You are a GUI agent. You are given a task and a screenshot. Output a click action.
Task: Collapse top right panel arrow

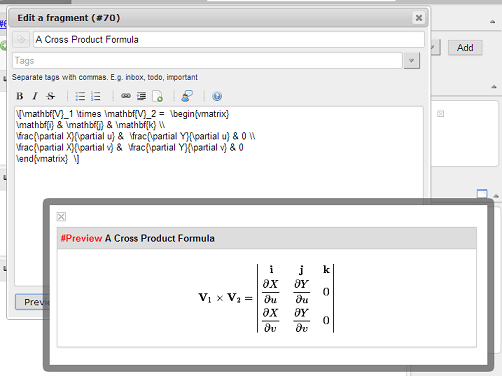click(x=493, y=22)
